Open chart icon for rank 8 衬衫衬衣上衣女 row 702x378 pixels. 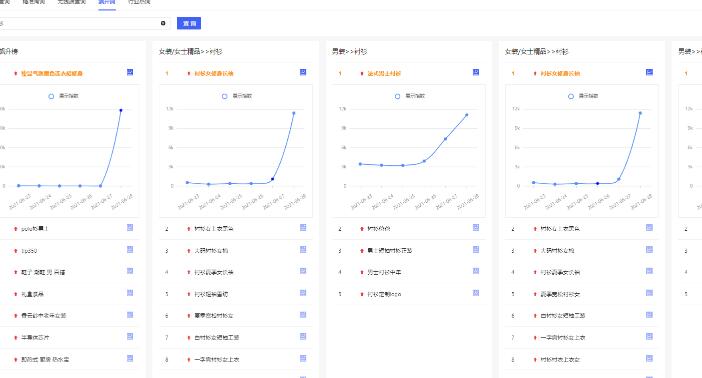tap(649, 358)
